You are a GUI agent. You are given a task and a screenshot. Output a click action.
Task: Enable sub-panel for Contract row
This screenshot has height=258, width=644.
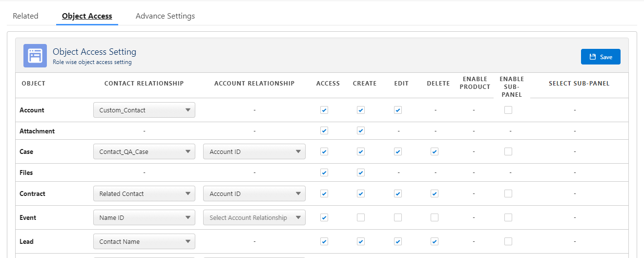coord(508,193)
